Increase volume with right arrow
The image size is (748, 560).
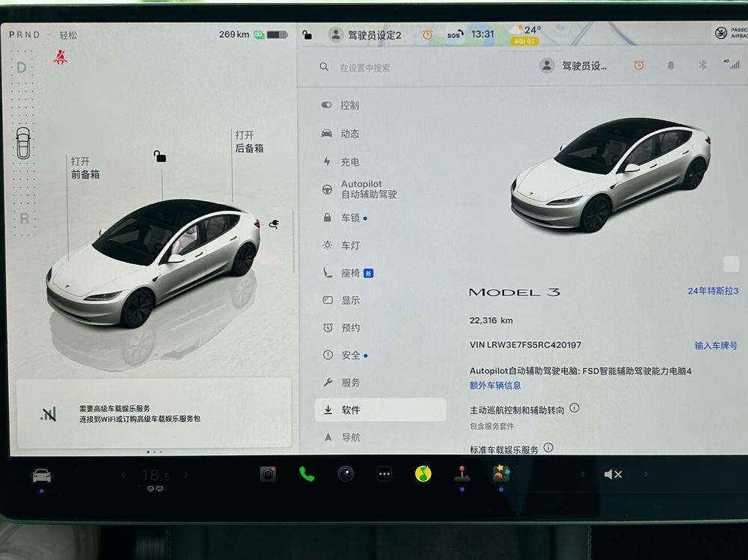click(x=646, y=474)
